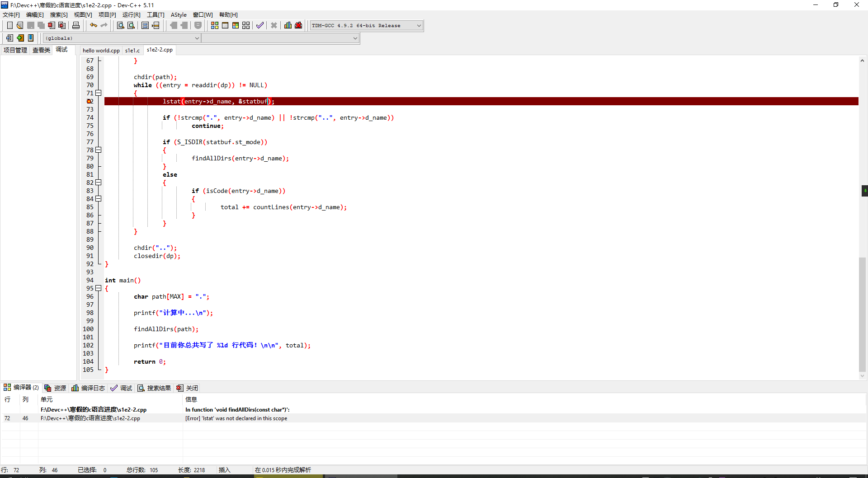This screenshot has width=868, height=478.
Task: Open the 项目[P] menu
Action: coord(107,15)
